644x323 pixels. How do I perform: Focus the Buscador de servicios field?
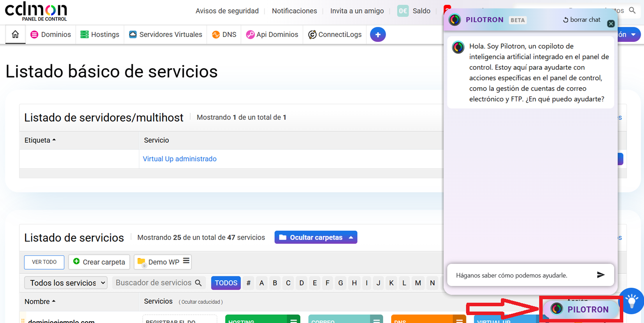pyautogui.click(x=159, y=283)
